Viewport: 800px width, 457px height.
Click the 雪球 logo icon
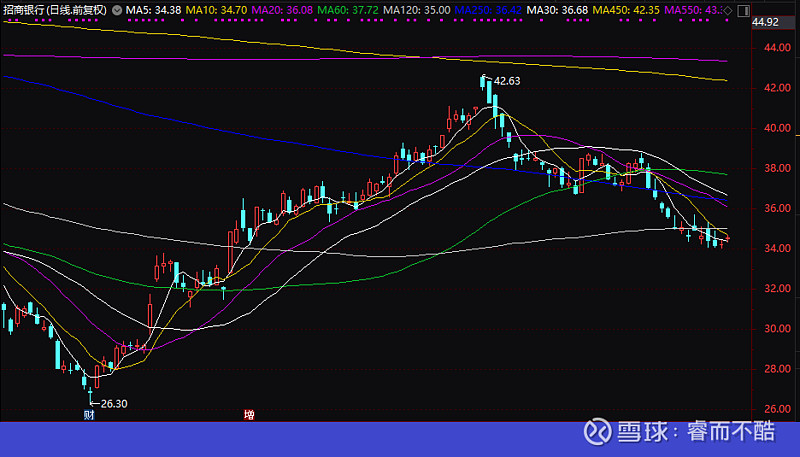pyautogui.click(x=597, y=431)
